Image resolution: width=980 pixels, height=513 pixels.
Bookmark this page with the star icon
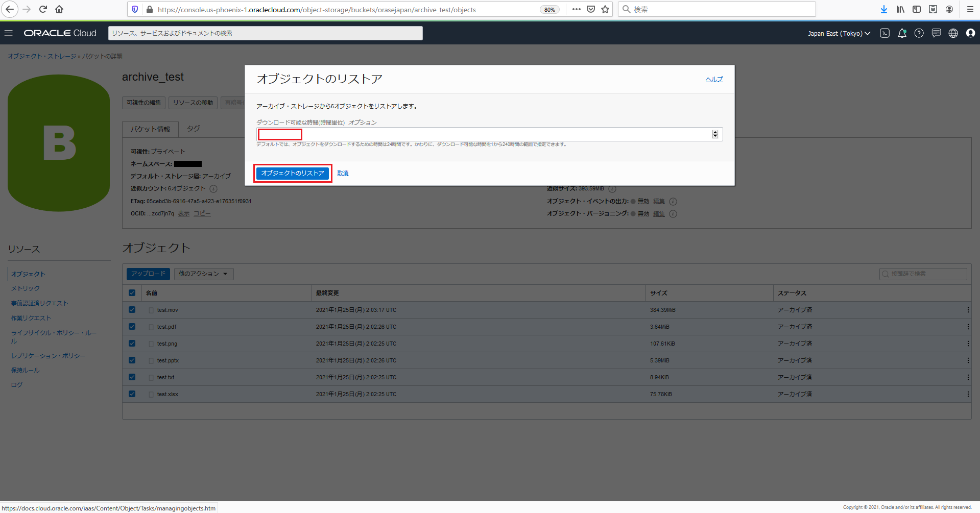pos(605,9)
